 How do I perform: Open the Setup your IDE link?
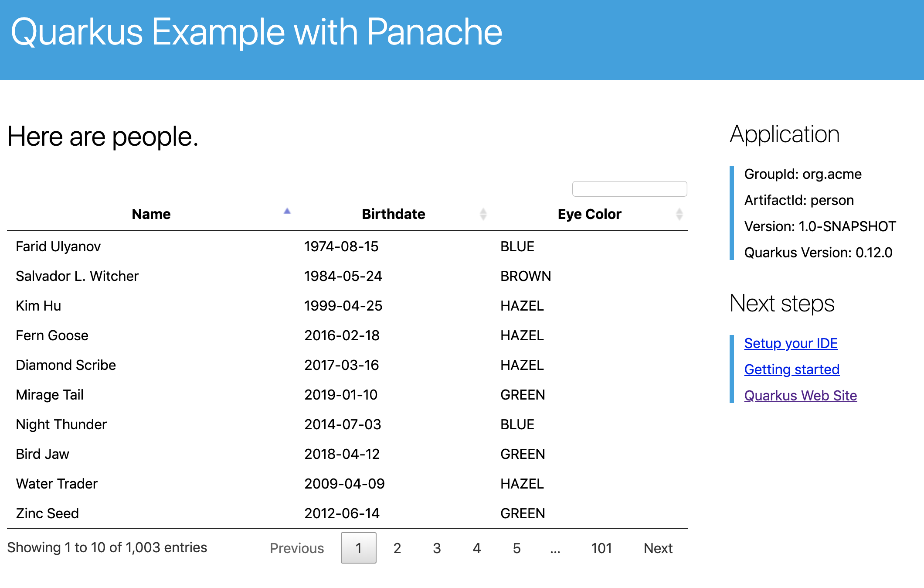point(791,343)
